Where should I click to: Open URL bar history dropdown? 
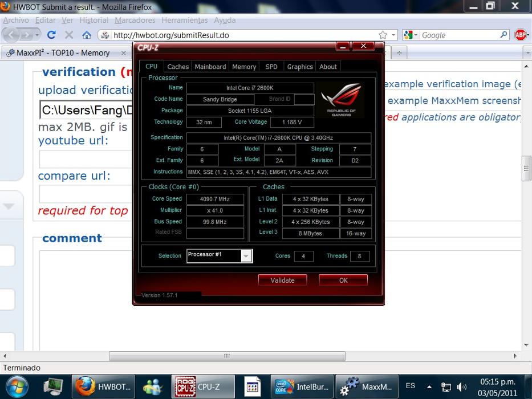coord(393,35)
